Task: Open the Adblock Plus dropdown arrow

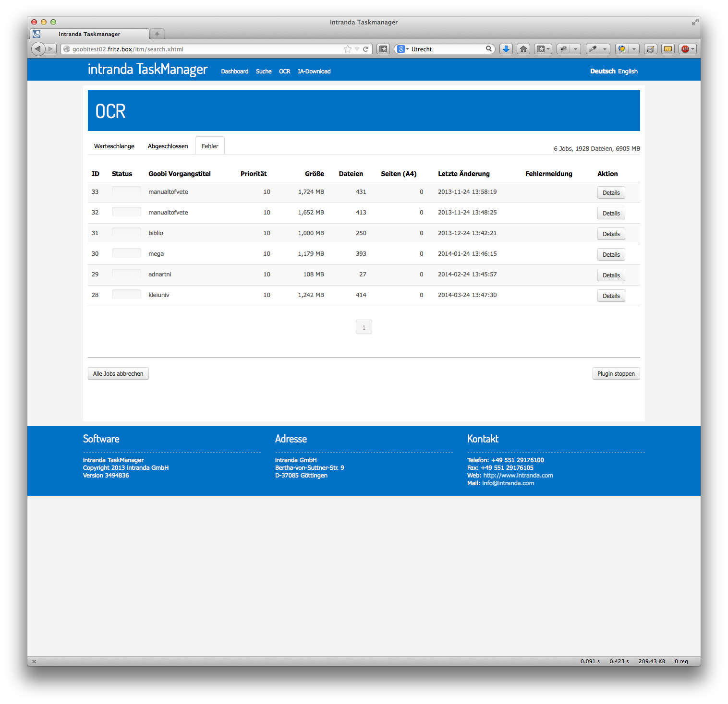Action: coord(693,49)
